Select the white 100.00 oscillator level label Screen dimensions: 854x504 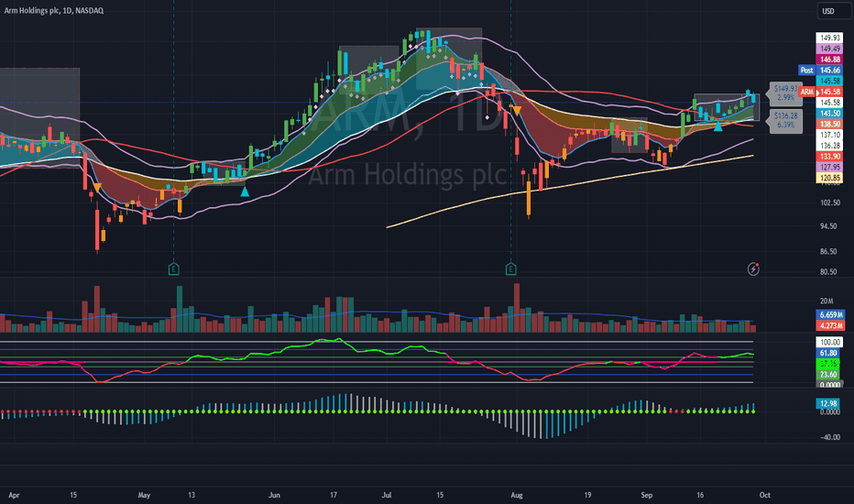pyautogui.click(x=829, y=342)
